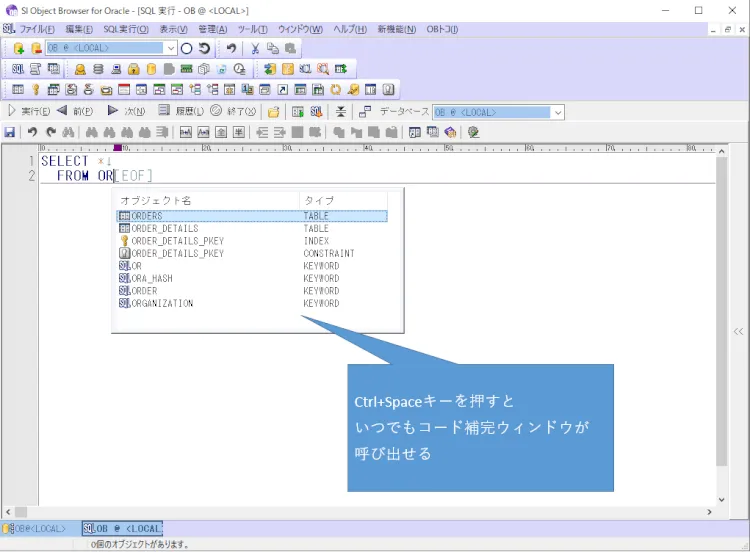
Task: Click the shortcut arrow synonym icon
Action: click(283, 89)
